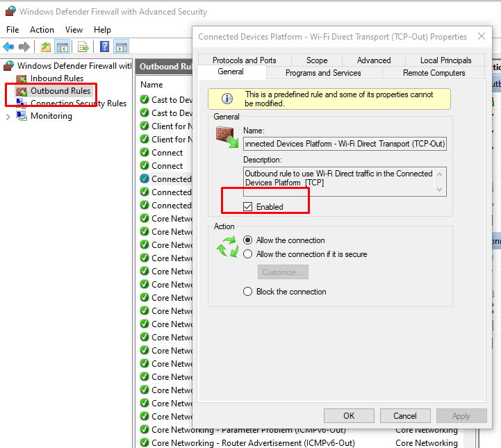Click the Apply button
Screen dimensions: 501x448
pos(461,416)
